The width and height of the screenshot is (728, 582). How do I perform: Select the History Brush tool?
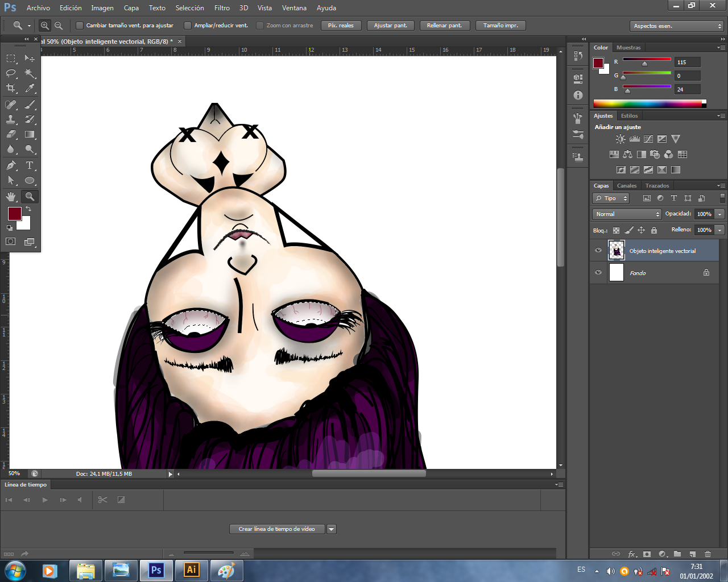coord(30,119)
